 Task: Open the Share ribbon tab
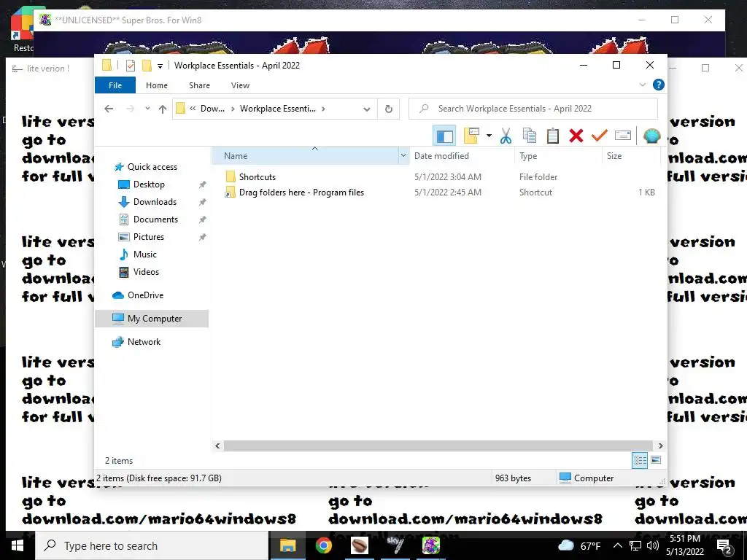click(199, 85)
